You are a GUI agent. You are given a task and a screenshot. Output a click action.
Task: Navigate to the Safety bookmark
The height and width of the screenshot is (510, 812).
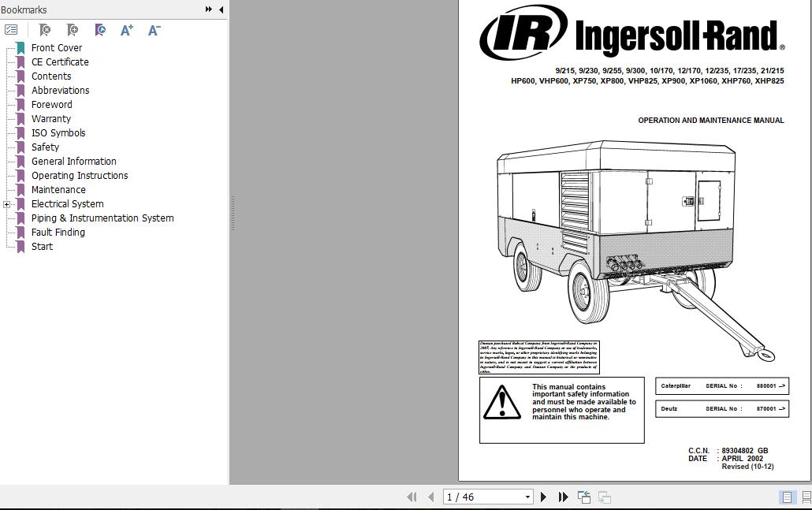pos(45,147)
